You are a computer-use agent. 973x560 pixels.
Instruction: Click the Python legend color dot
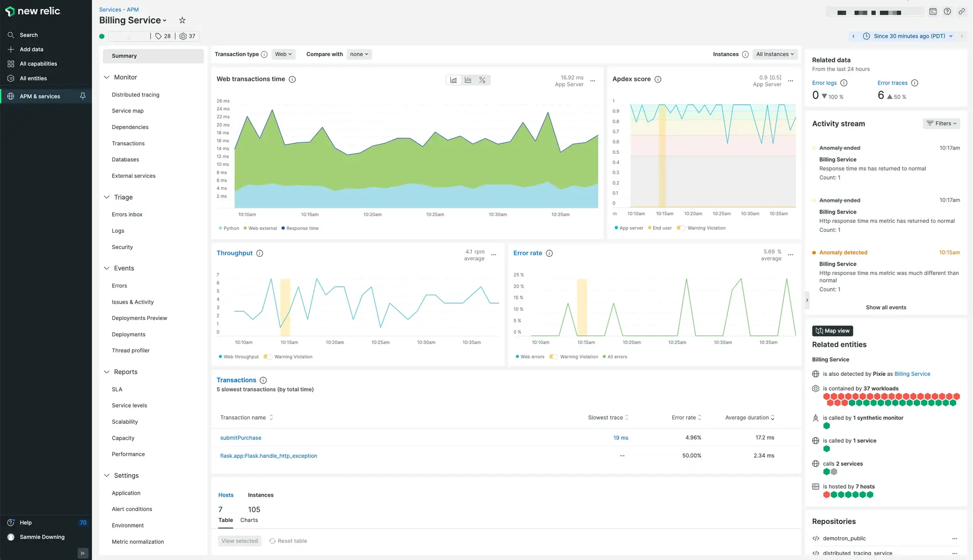[x=220, y=228]
